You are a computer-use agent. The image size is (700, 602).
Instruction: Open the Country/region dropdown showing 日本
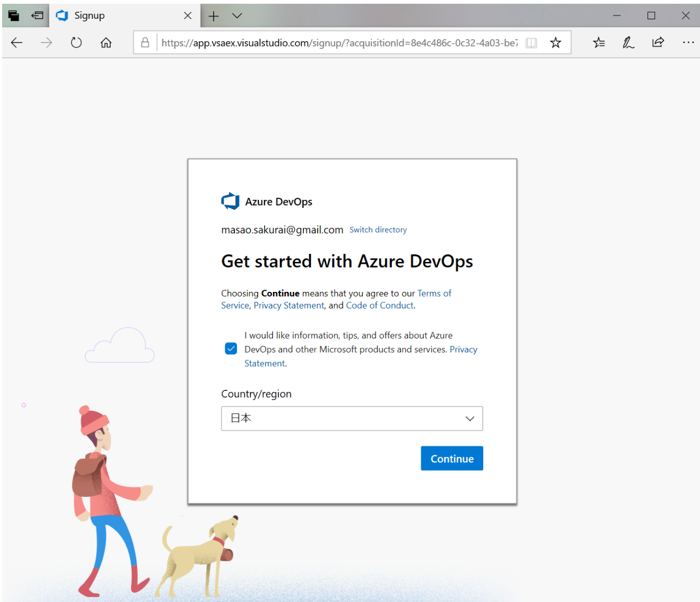(352, 418)
